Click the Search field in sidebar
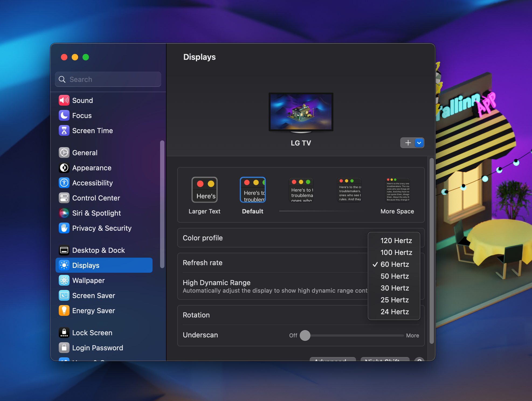 tap(108, 79)
